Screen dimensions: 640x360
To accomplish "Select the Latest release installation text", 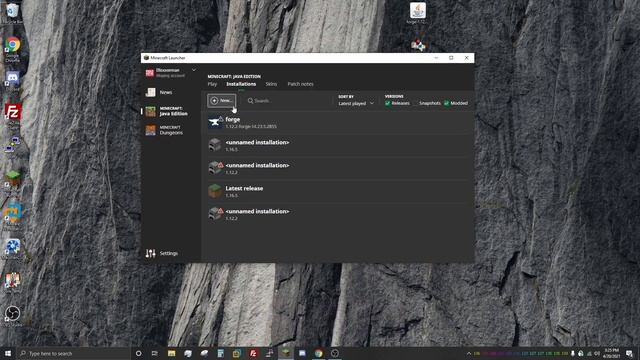I will [x=244, y=189].
